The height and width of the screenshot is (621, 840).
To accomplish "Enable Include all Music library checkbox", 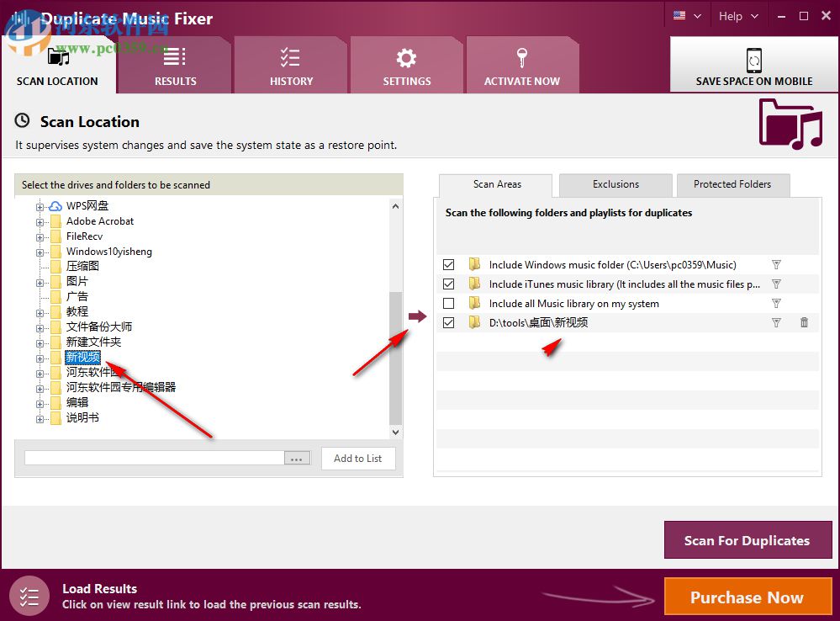I will (x=449, y=303).
